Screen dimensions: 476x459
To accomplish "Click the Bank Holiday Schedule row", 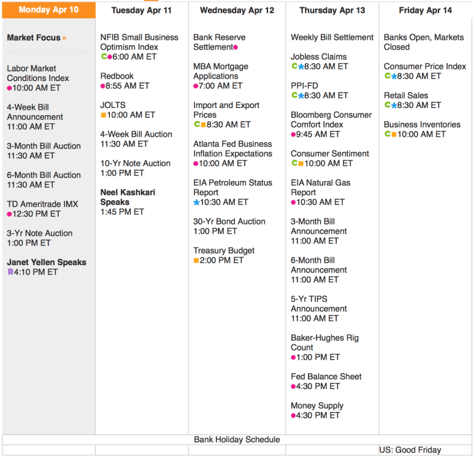I will tap(237, 439).
